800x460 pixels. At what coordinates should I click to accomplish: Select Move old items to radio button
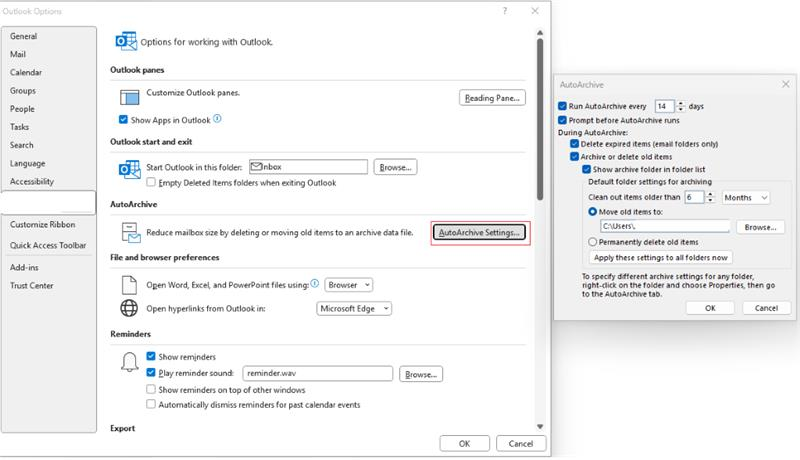(592, 211)
